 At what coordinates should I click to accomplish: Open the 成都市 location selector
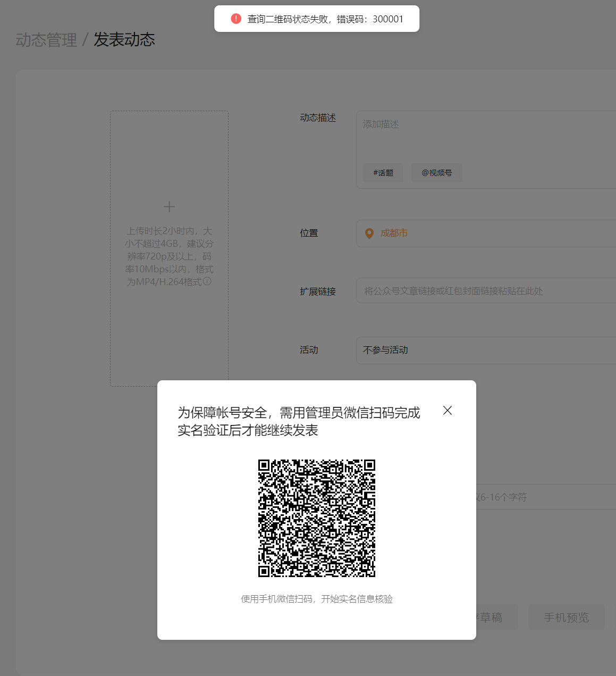486,233
